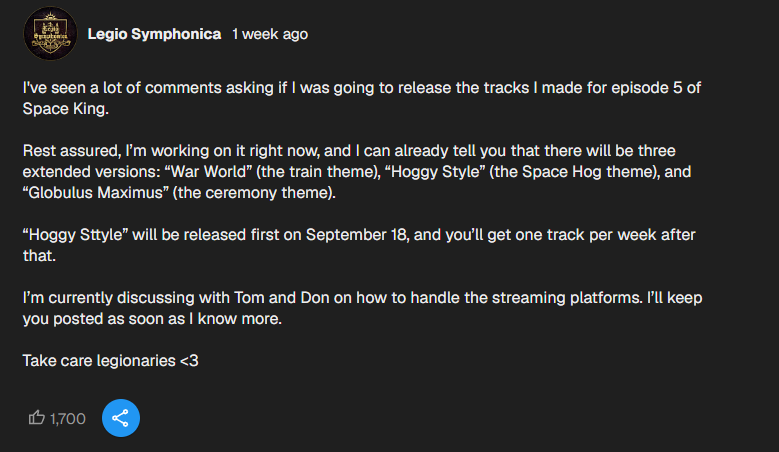The height and width of the screenshot is (452, 779).
Task: Click '(the ceremony theme)' text
Action: pyautogui.click(x=254, y=193)
